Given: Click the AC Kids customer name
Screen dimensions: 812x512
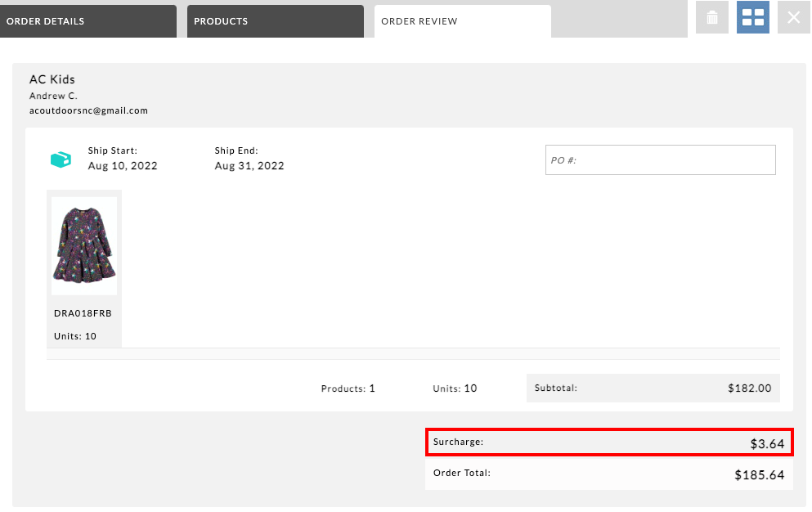Looking at the screenshot, I should click(52, 79).
